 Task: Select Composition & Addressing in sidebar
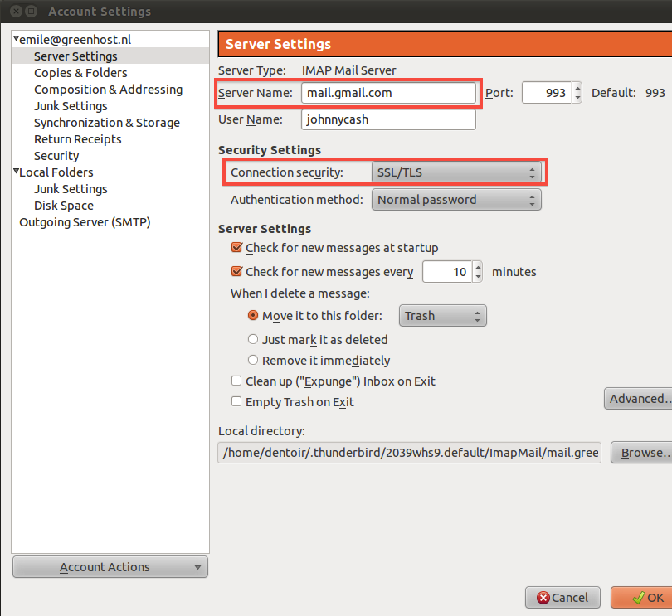(x=108, y=90)
